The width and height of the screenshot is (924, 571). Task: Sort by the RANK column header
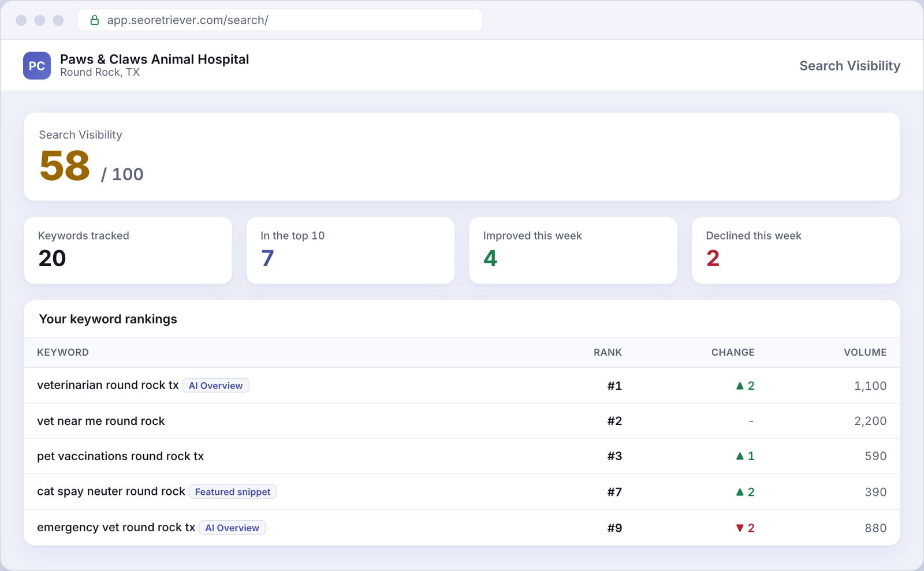pos(608,352)
